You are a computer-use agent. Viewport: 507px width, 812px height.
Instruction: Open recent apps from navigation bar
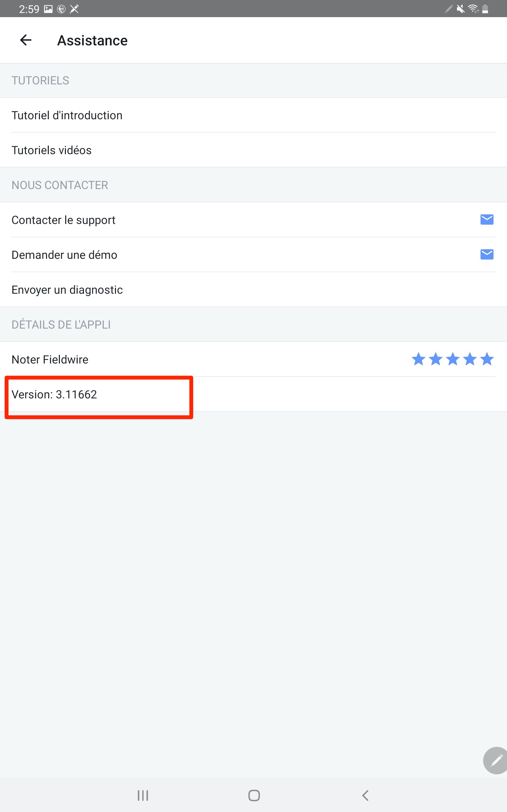pyautogui.click(x=143, y=795)
